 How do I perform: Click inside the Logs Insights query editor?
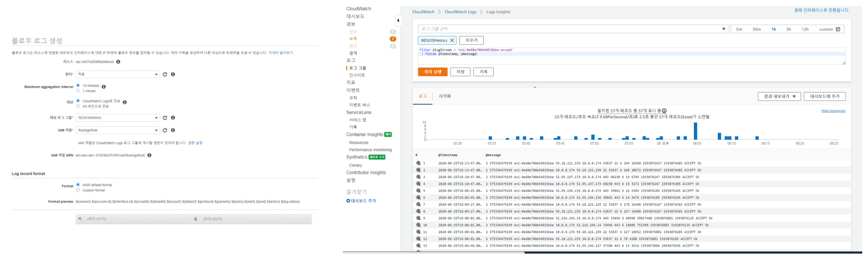[632, 56]
